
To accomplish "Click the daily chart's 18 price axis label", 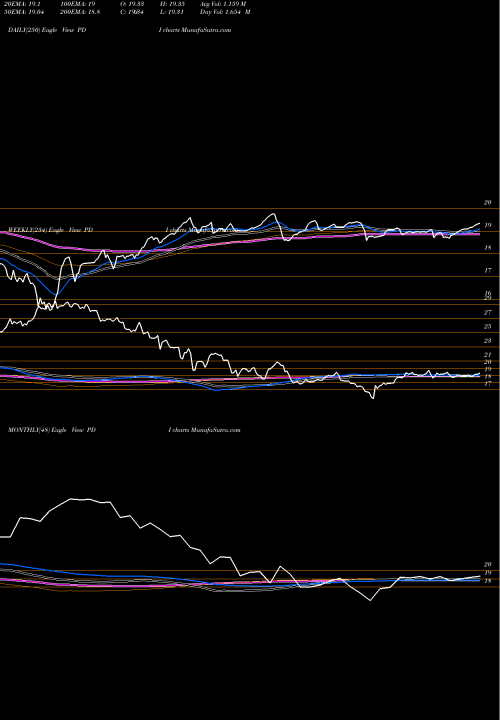I will pos(488,248).
